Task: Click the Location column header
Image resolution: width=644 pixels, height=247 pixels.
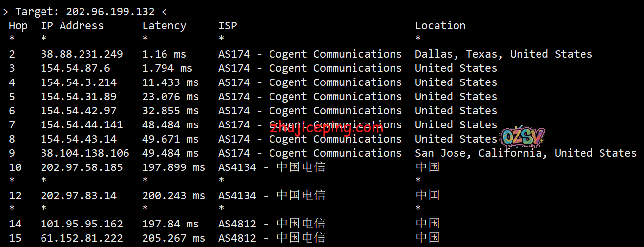Action: pyautogui.click(x=440, y=26)
